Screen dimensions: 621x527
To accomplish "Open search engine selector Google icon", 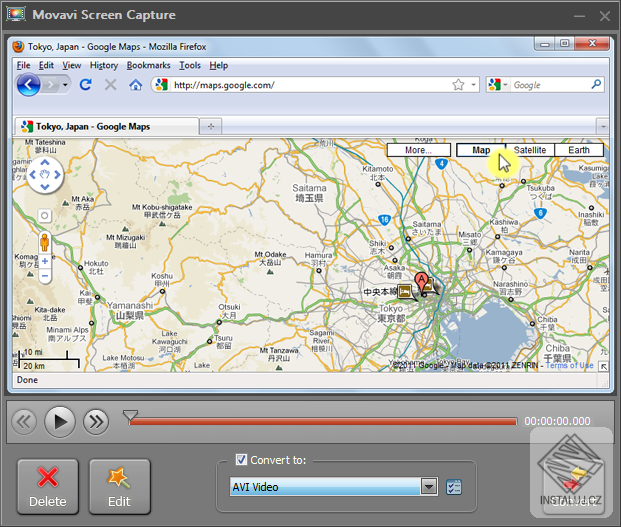I will click(498, 85).
